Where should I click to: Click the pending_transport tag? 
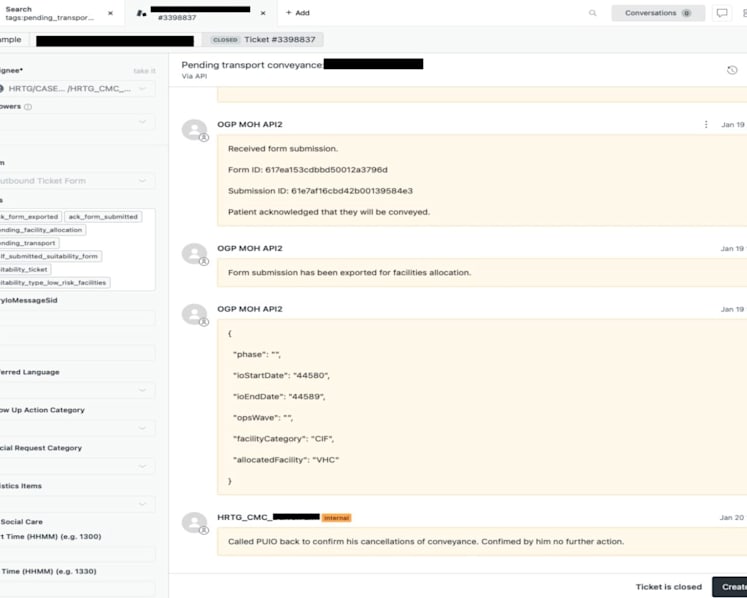[x=29, y=243]
